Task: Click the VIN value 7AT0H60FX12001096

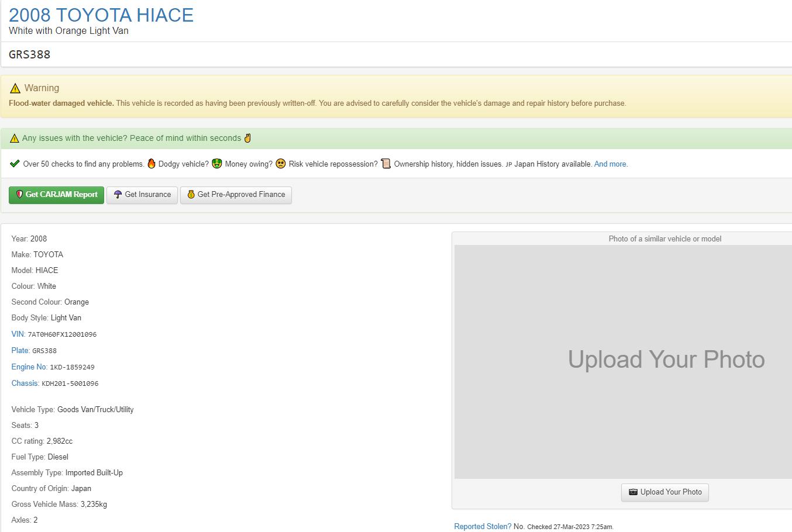Action: pyautogui.click(x=62, y=334)
